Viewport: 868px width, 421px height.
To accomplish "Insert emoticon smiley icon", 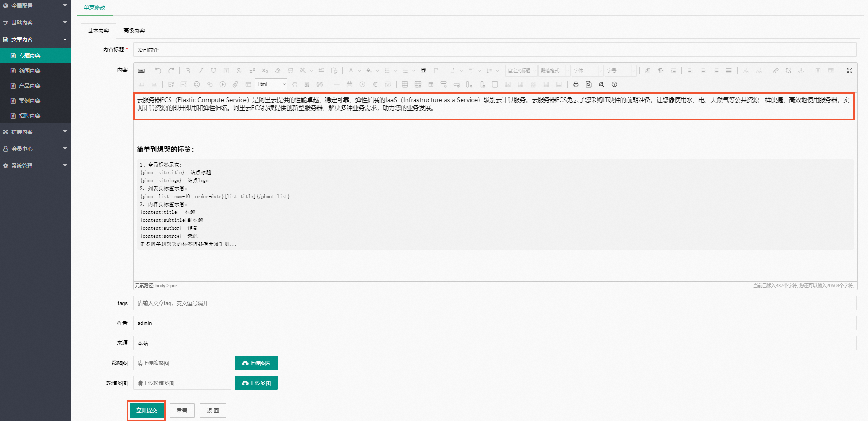I will click(197, 84).
